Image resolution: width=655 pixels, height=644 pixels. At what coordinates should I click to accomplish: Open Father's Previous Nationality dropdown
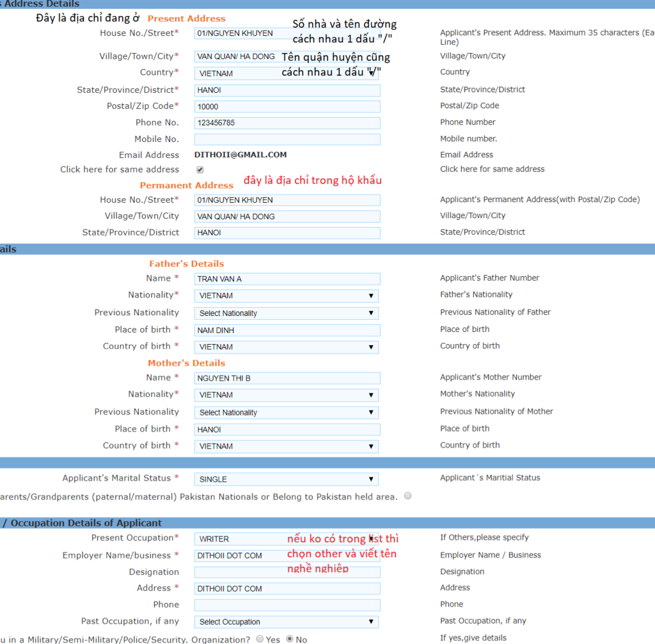287,313
